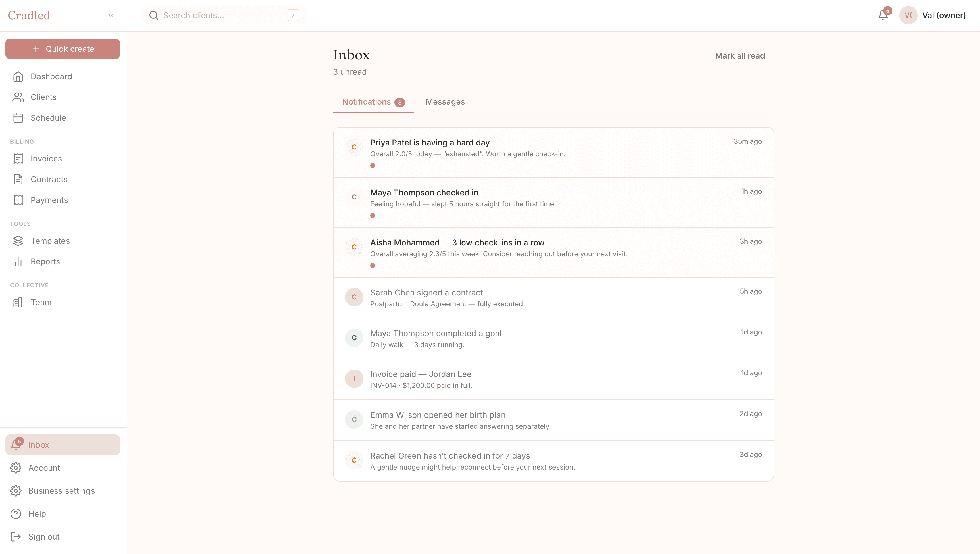Click Sign out
The width and height of the screenshot is (980, 554).
pos(62,537)
